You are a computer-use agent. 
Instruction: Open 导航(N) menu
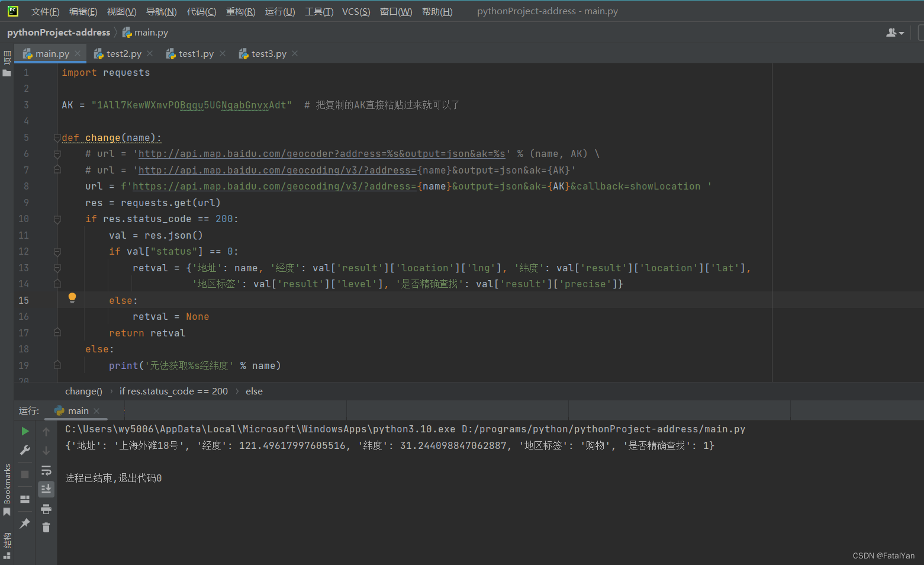click(161, 11)
